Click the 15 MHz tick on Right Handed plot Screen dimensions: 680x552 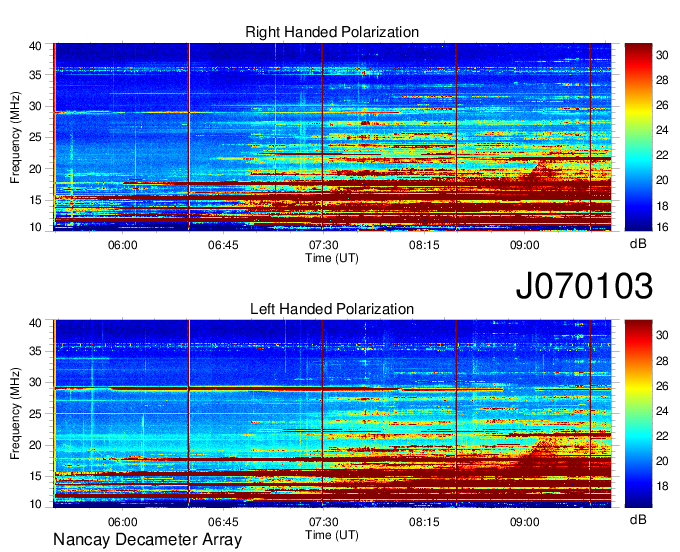[35, 200]
